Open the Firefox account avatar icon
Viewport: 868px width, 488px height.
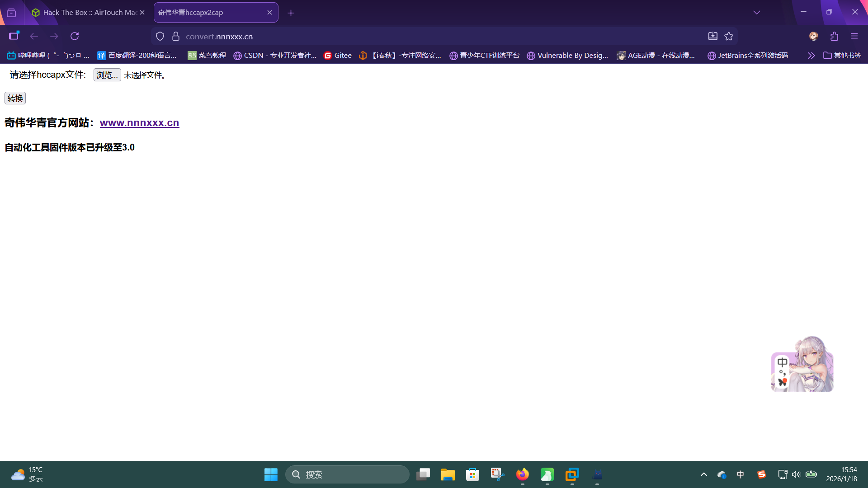[x=813, y=36]
